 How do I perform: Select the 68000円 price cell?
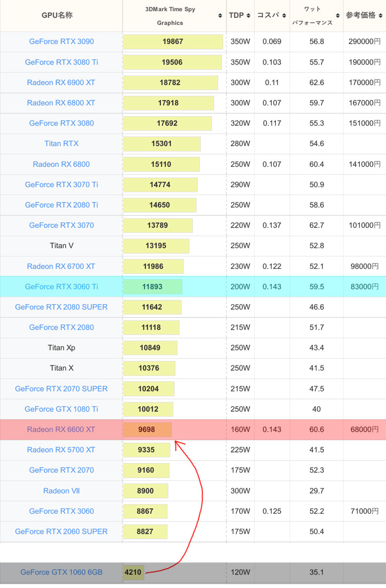coord(365,429)
